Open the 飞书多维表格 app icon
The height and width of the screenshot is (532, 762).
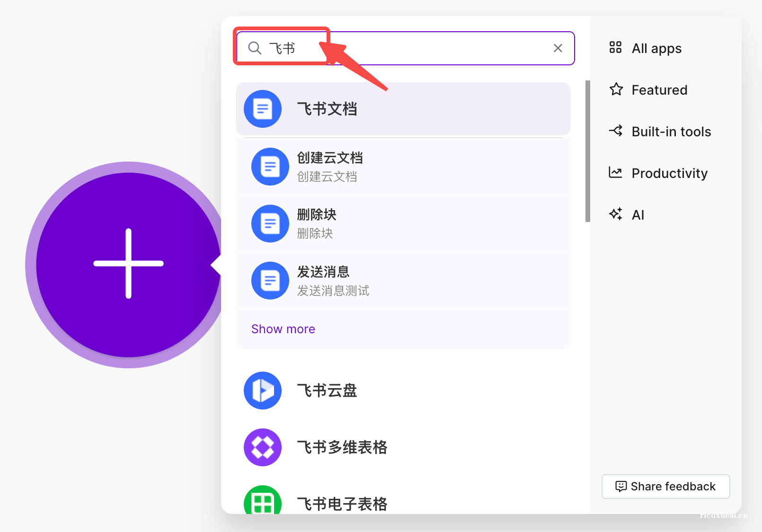click(263, 447)
